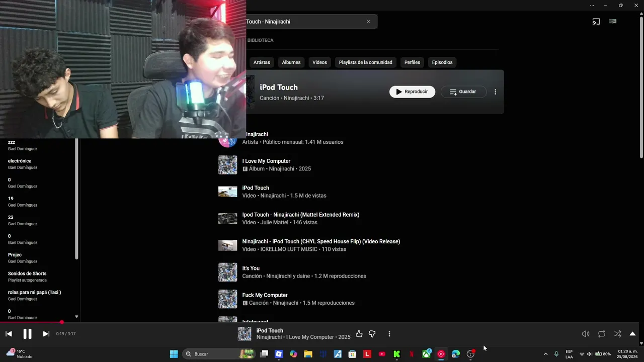The height and width of the screenshot is (362, 644).
Task: Open the weather widget showing 16°C
Action: 19,354
